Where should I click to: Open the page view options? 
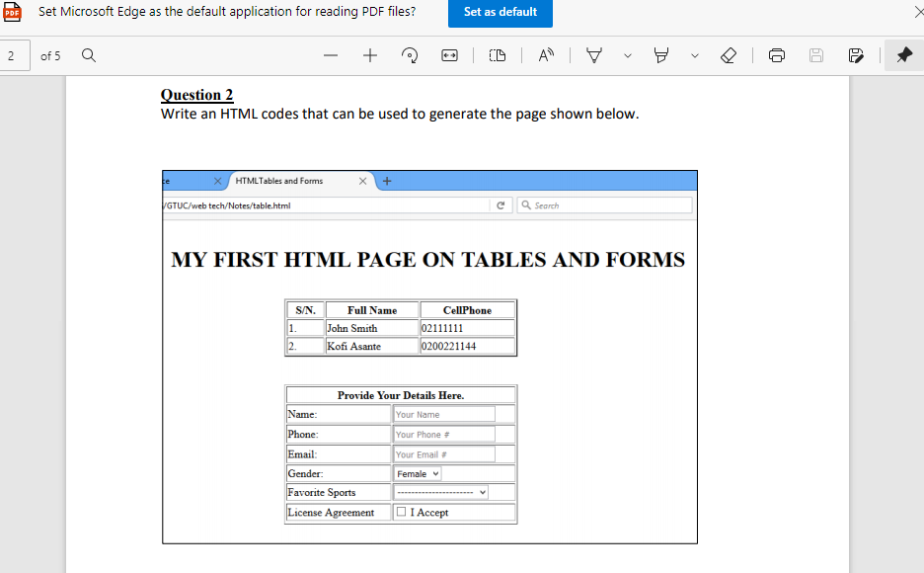(x=498, y=56)
